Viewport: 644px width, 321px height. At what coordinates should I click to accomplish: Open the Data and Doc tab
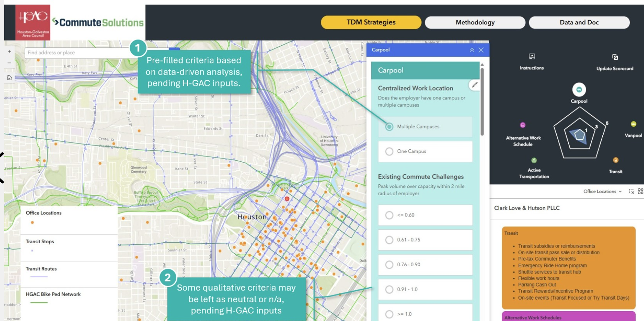(x=579, y=23)
